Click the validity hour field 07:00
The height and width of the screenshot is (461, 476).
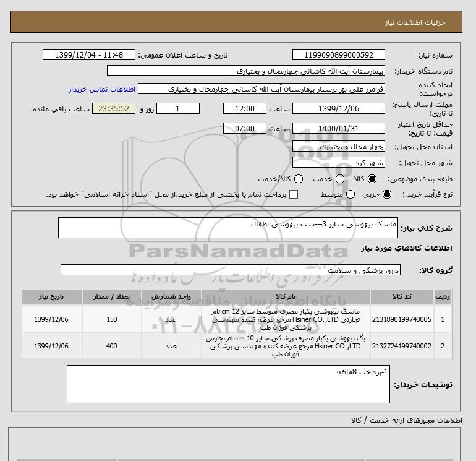click(x=245, y=128)
